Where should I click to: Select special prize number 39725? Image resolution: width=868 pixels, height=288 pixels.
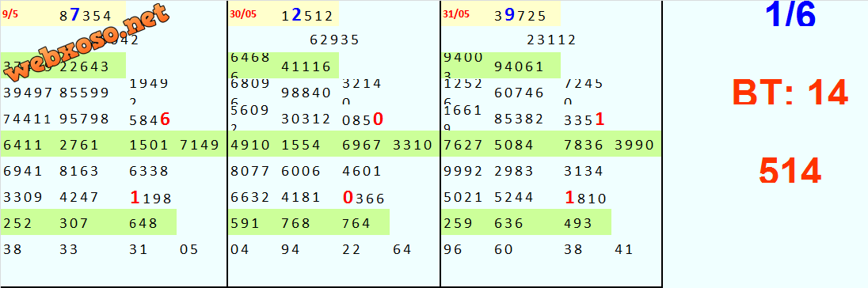(x=520, y=16)
